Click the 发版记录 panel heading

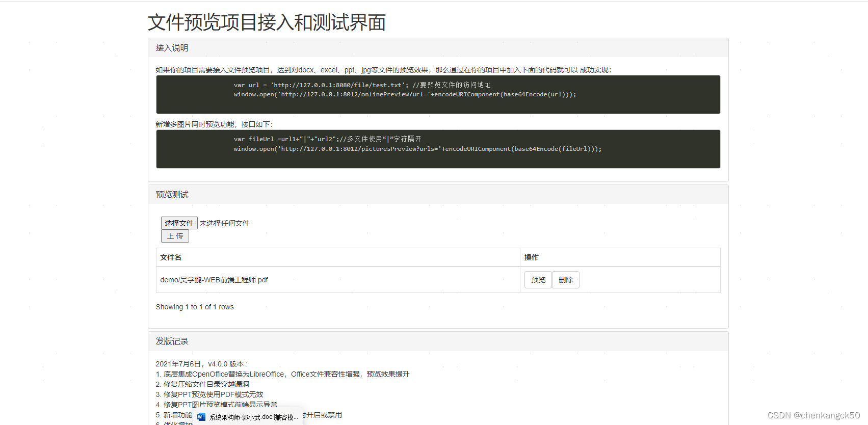point(172,341)
